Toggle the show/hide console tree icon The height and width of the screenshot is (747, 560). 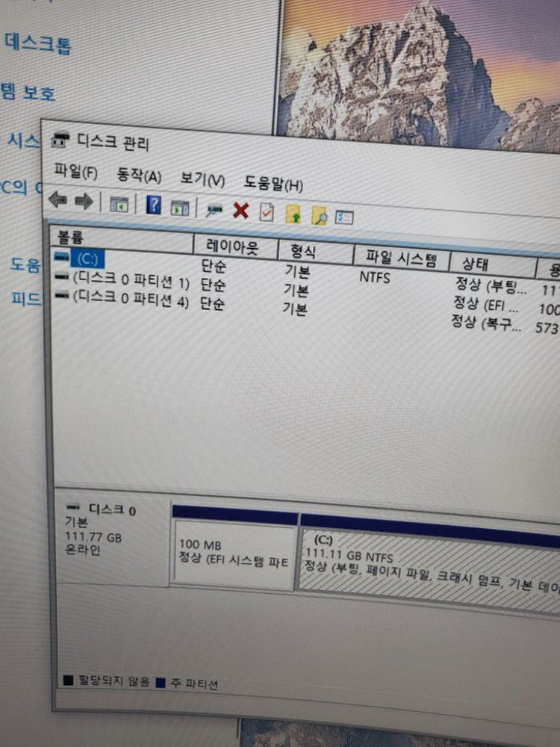[119, 205]
